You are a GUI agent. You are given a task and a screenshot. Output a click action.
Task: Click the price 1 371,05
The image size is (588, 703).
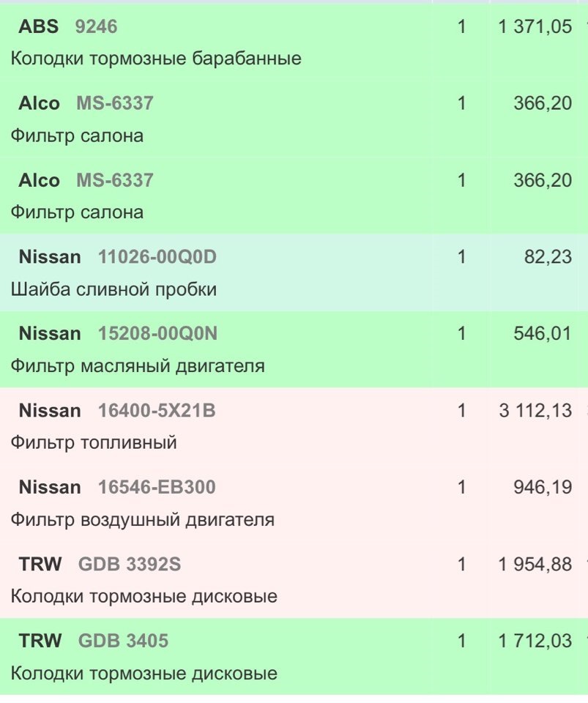[535, 26]
